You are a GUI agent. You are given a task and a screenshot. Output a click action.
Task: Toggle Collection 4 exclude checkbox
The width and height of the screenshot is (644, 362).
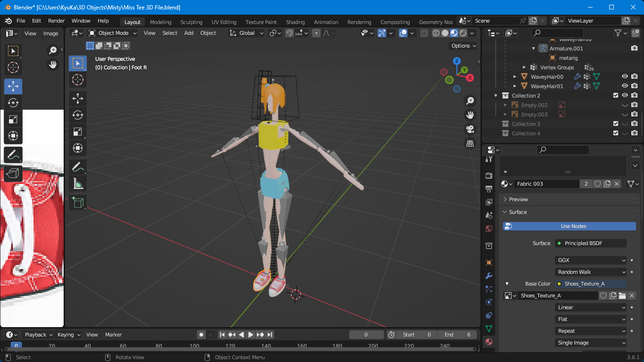(x=615, y=133)
